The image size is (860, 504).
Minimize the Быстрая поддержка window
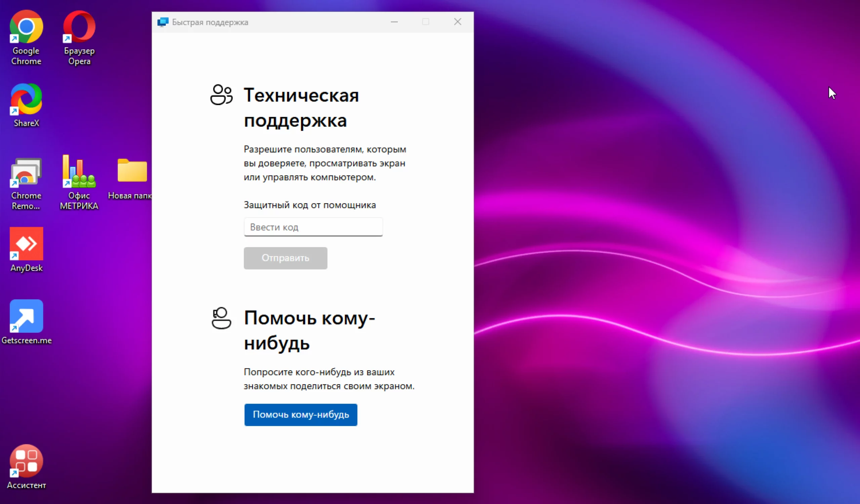click(394, 22)
